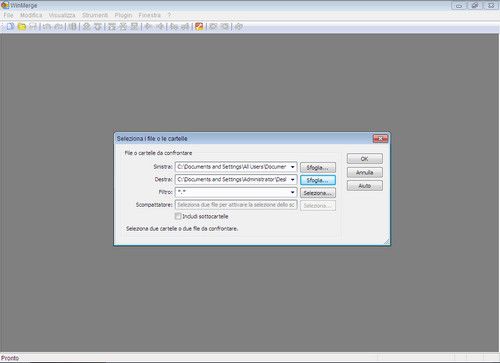Viewport: 500px width, 363px height.
Task: Confirm with the OK button
Action: tap(365, 159)
